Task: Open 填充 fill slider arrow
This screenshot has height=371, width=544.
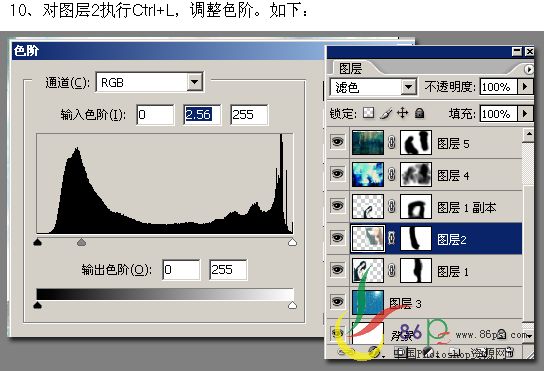Action: point(525,113)
